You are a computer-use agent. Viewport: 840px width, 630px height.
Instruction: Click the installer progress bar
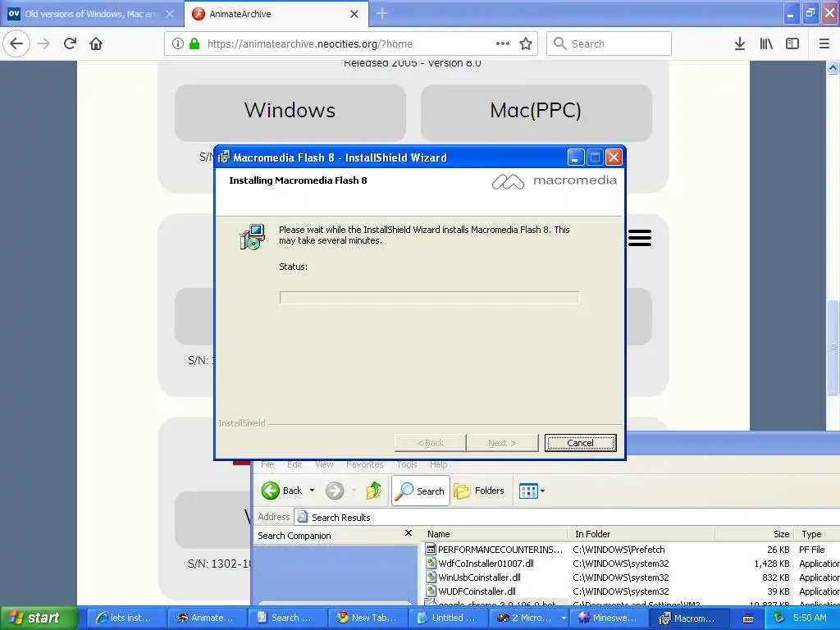429,297
